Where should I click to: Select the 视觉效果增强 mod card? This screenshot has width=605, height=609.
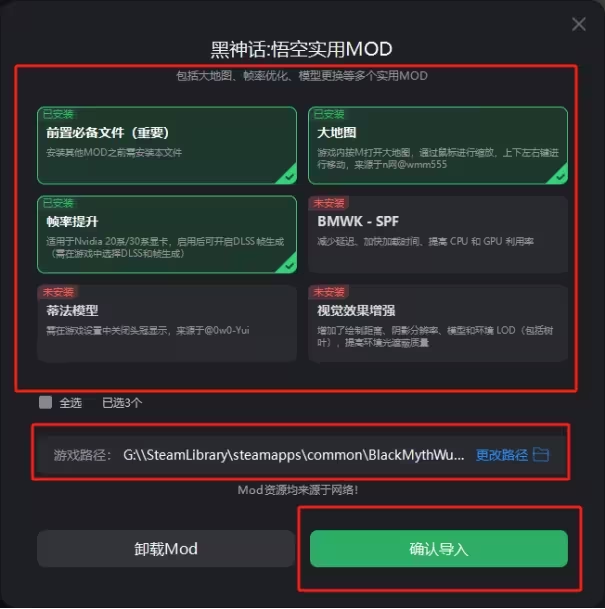438,323
